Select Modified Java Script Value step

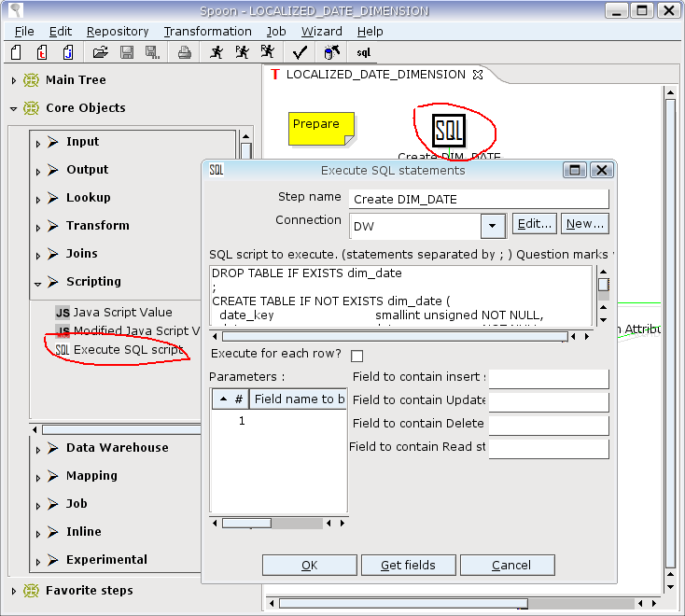pos(128,330)
